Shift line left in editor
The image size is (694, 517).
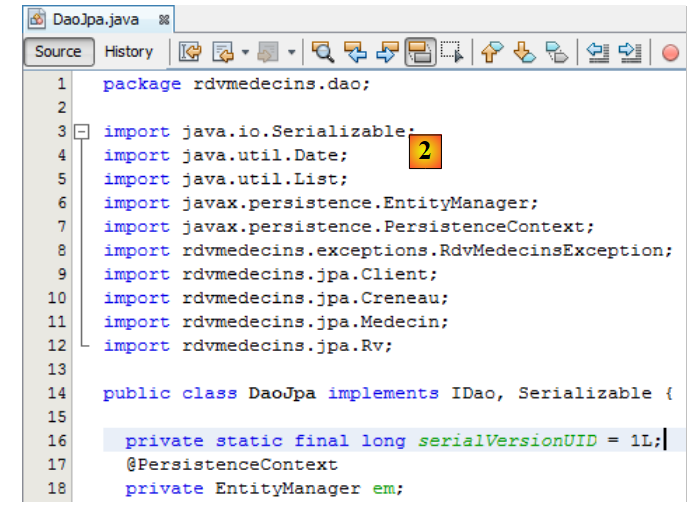[x=598, y=53]
